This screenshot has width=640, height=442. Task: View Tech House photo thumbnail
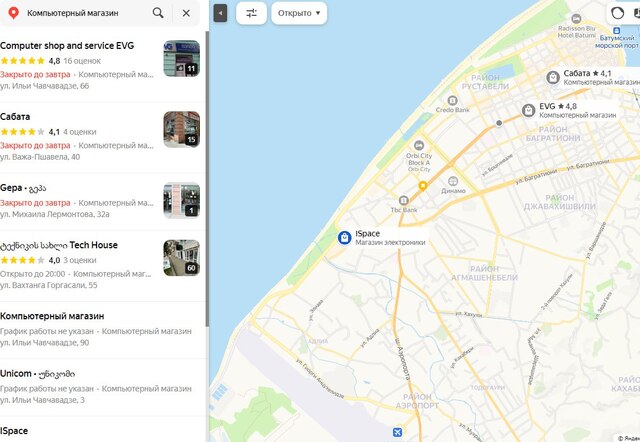click(182, 258)
